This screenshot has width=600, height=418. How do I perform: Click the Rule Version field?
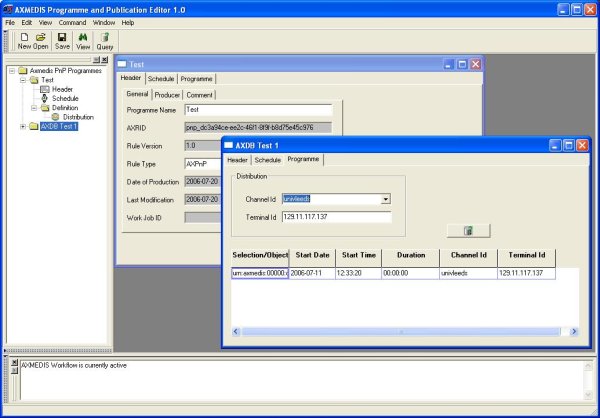click(x=203, y=146)
